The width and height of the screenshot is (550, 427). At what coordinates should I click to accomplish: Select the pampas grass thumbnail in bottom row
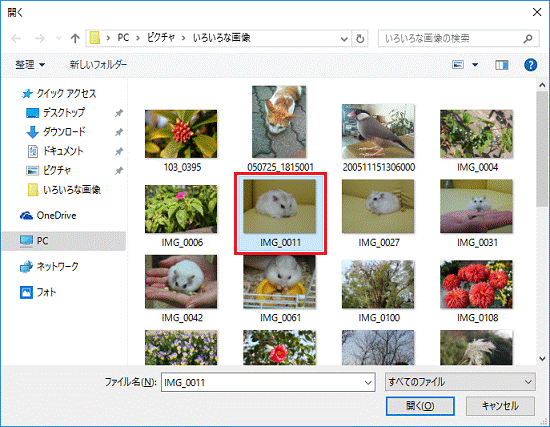[476, 347]
